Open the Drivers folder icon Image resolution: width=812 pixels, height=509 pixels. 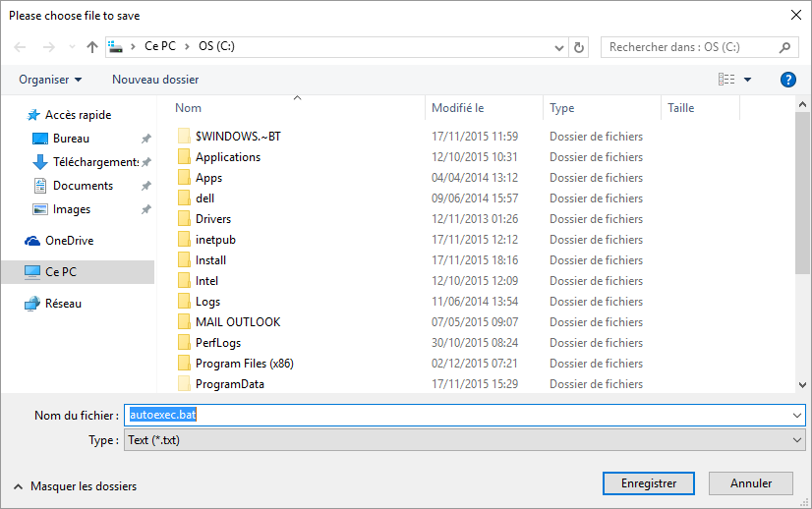184,219
